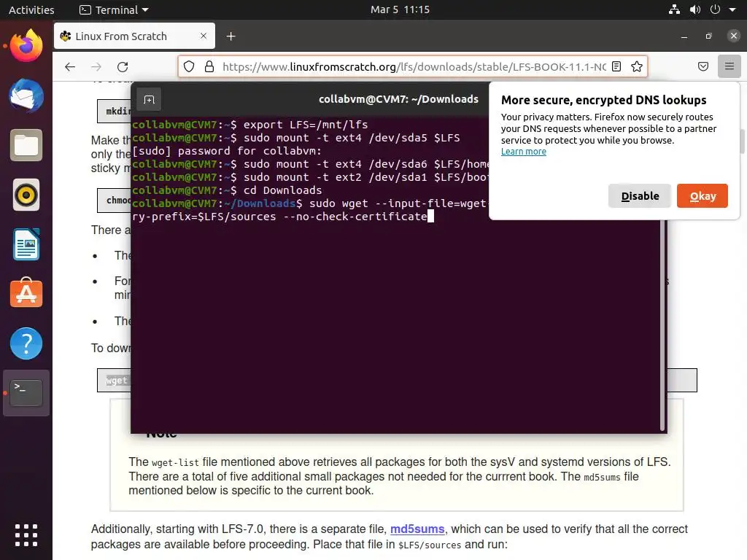
Task: Open the Mar 5 11:15 clock menu
Action: [400, 9]
